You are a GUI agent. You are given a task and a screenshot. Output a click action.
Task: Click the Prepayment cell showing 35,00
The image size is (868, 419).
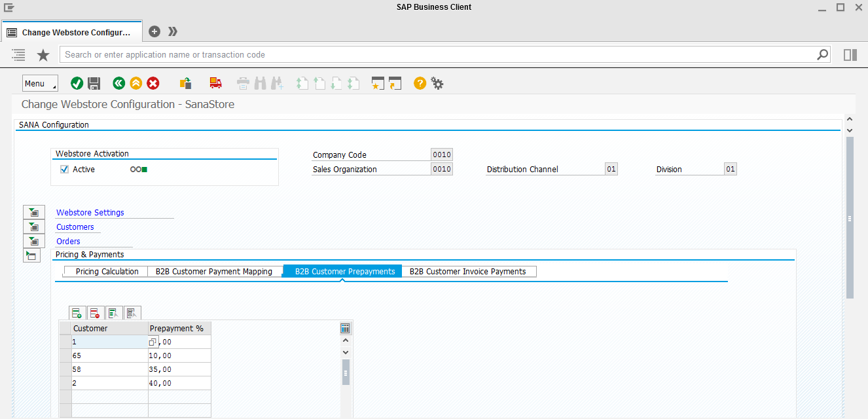click(x=179, y=369)
